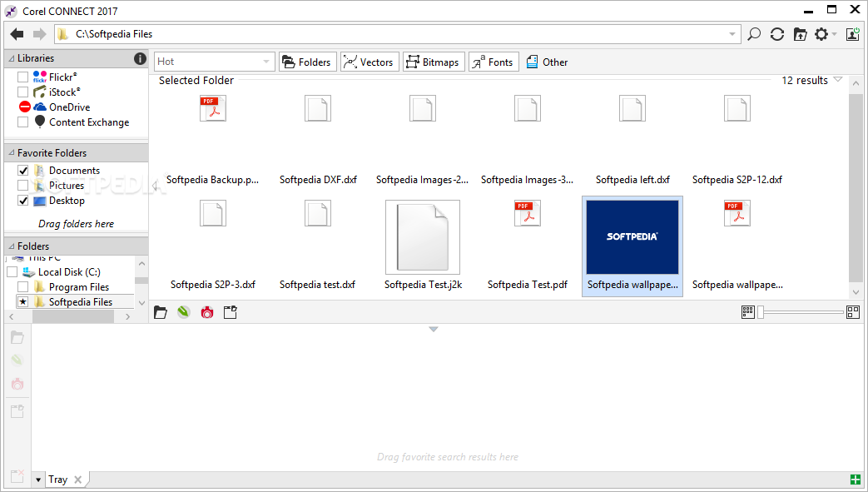Check the Pictures favorite folder
This screenshot has height=492, width=868.
pos(22,185)
